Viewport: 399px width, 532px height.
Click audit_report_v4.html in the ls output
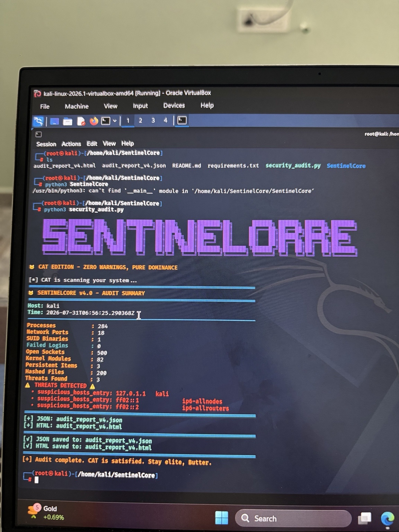(64, 166)
